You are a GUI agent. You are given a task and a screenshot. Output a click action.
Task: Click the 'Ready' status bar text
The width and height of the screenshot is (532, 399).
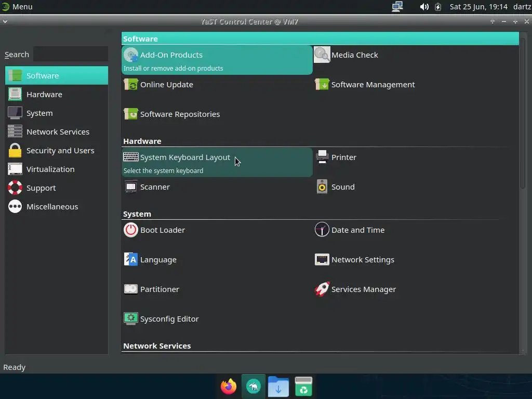click(14, 367)
